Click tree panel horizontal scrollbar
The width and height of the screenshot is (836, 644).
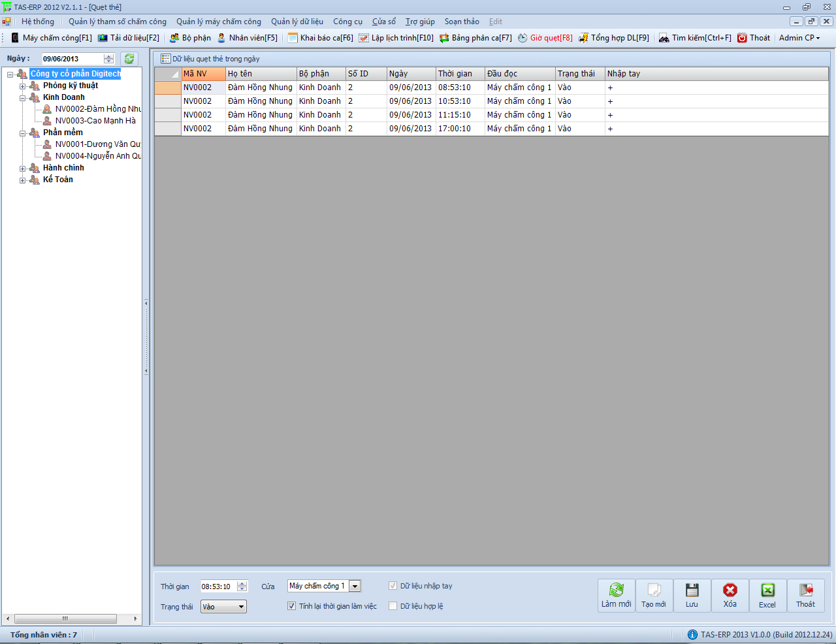click(71, 619)
